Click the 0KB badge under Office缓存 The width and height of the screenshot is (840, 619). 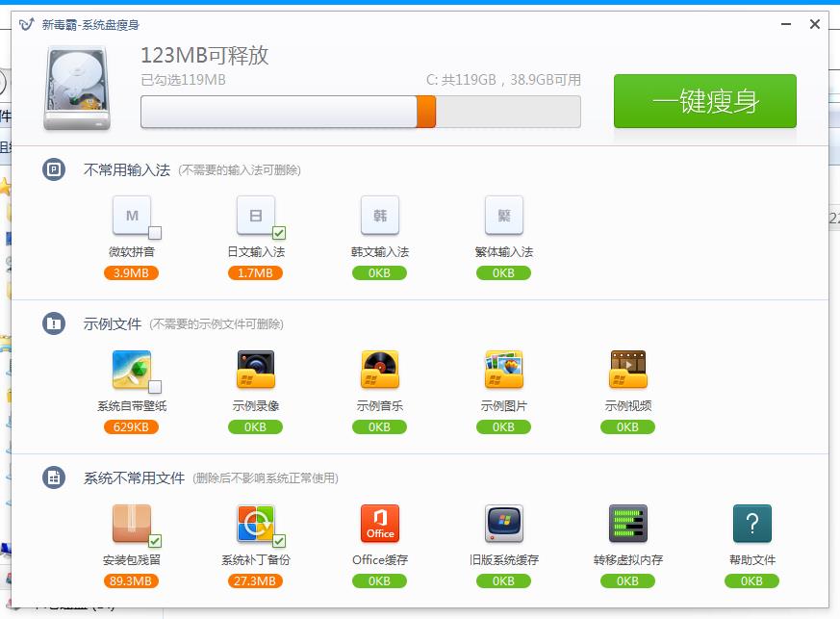[379, 580]
